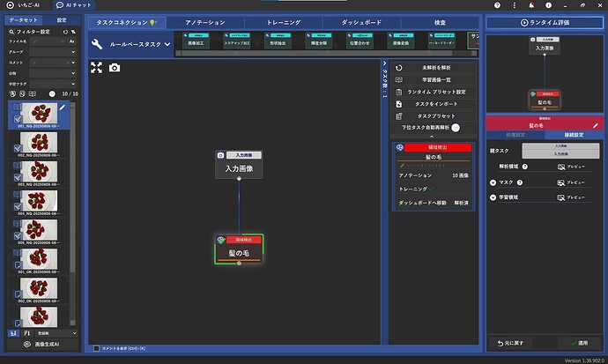Select the 002_OK strawberry thumbnail

tap(39, 288)
